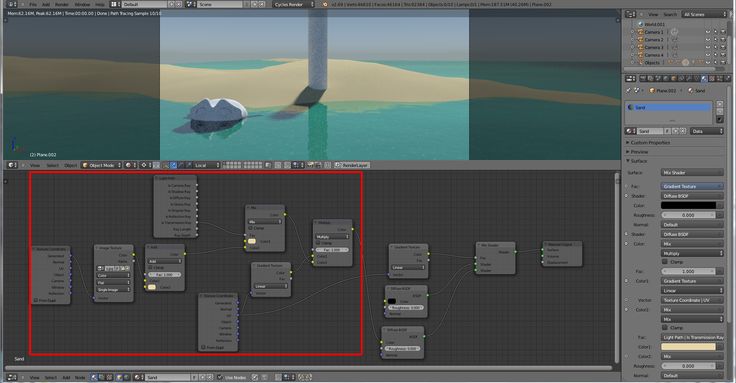Expand the Preview panel

coord(639,152)
